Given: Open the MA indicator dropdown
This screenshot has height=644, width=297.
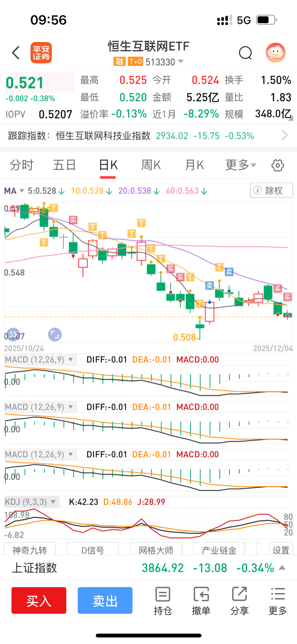Looking at the screenshot, I should pyautogui.click(x=22, y=191).
